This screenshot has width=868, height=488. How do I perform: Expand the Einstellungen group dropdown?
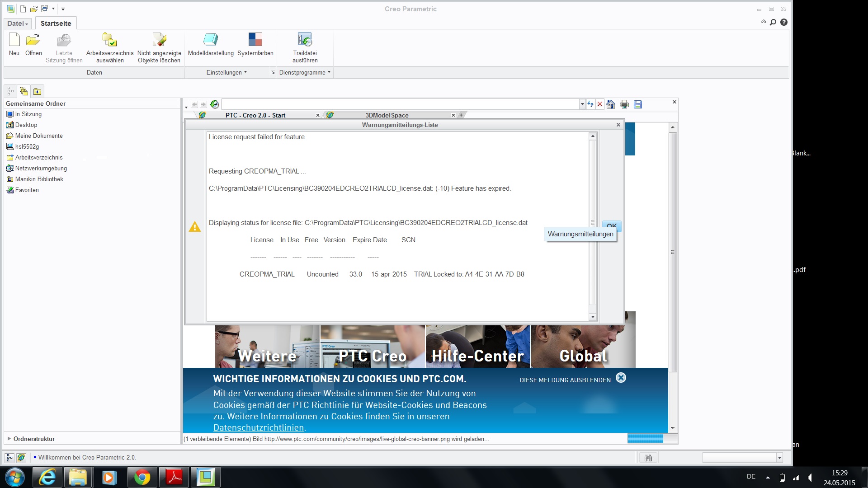click(226, 72)
